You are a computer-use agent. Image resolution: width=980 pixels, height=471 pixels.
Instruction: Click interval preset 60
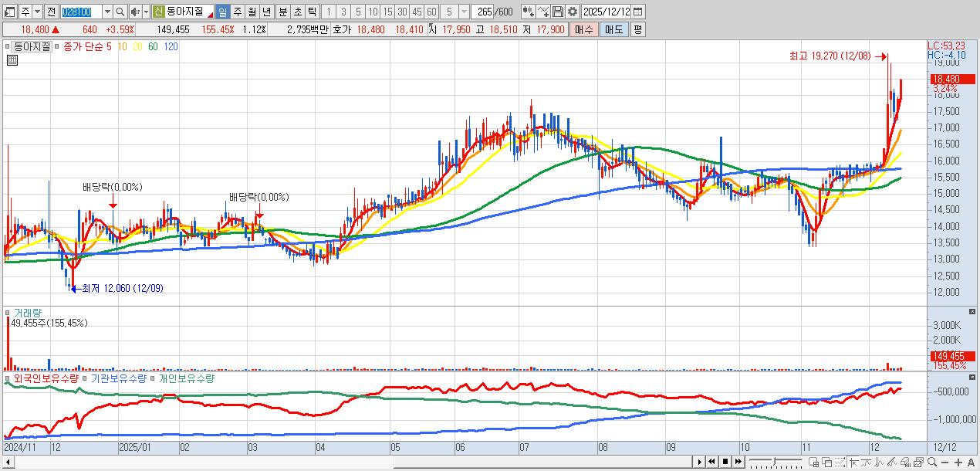pyautogui.click(x=432, y=12)
